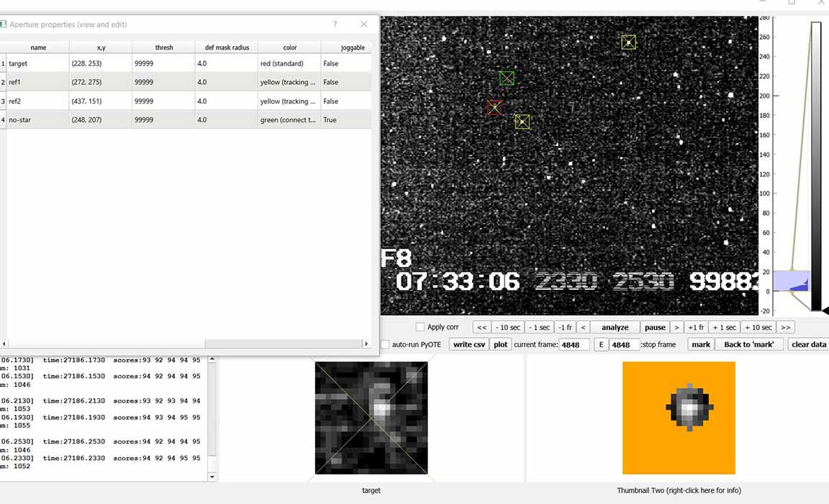The image size is (829, 504).
Task: Click the 'thresh' column header
Action: (164, 47)
